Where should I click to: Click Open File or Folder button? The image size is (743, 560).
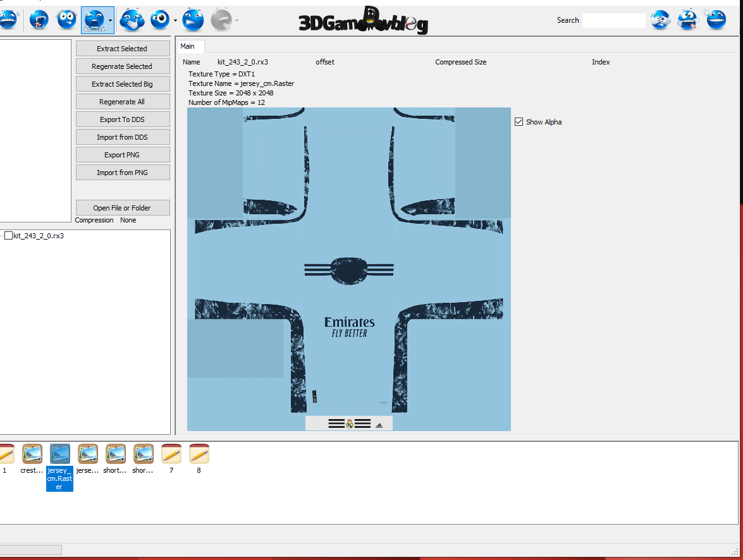[123, 207]
